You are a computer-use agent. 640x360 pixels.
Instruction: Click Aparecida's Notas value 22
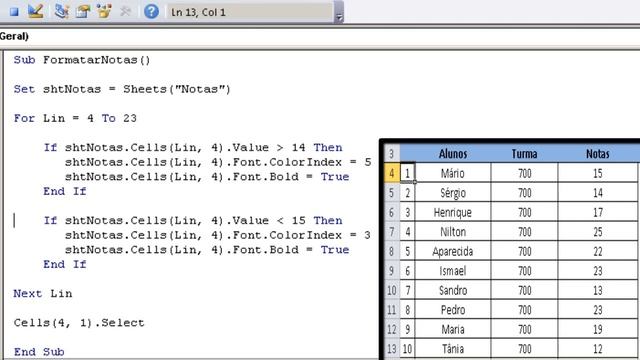tap(598, 251)
